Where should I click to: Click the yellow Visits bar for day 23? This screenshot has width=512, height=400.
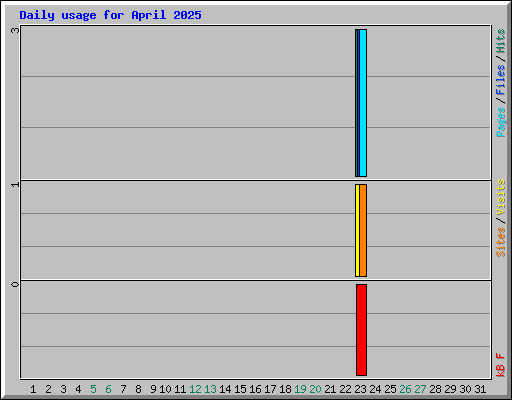click(357, 230)
